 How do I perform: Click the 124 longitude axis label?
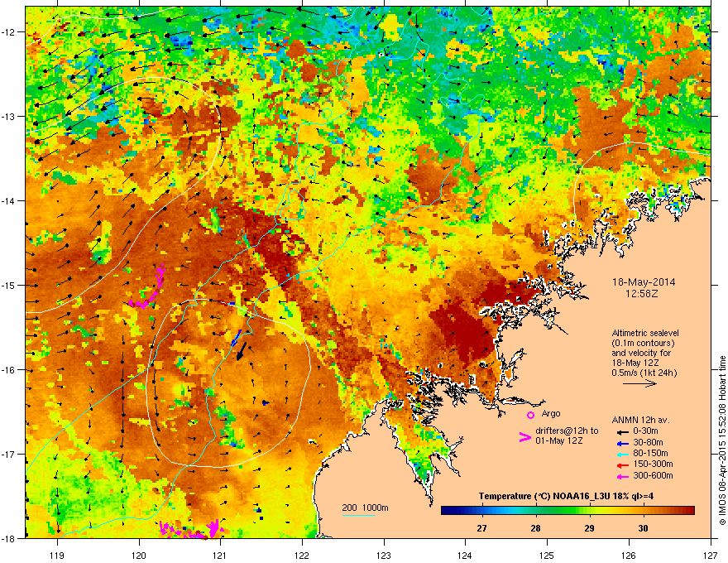465,555
